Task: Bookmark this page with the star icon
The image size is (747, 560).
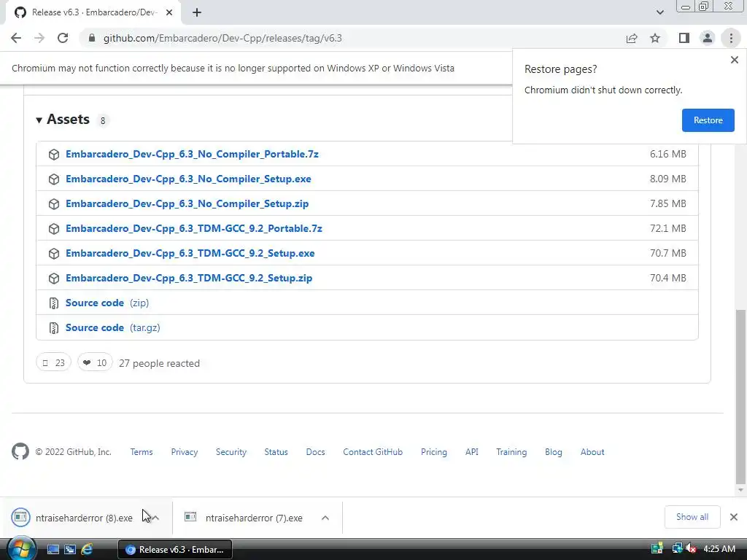Action: pos(655,38)
